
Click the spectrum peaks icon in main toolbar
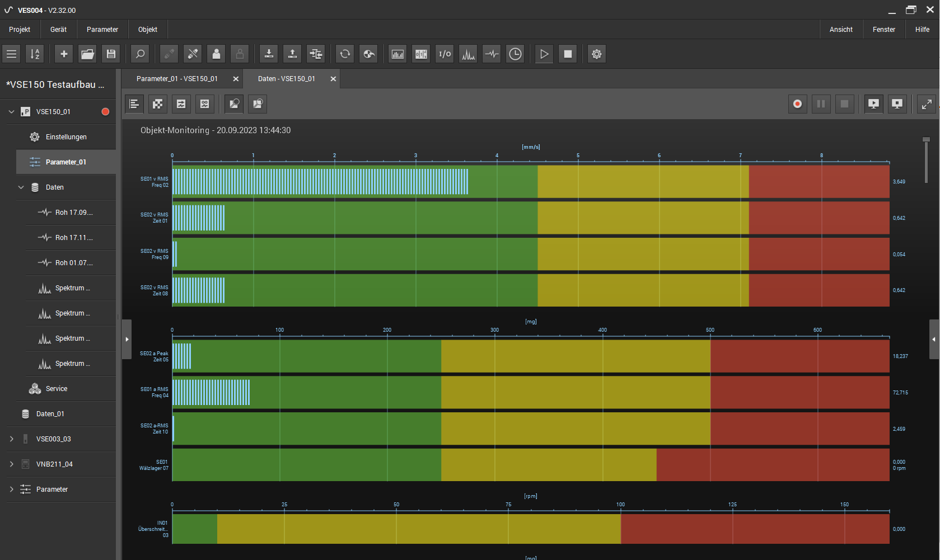tap(468, 54)
